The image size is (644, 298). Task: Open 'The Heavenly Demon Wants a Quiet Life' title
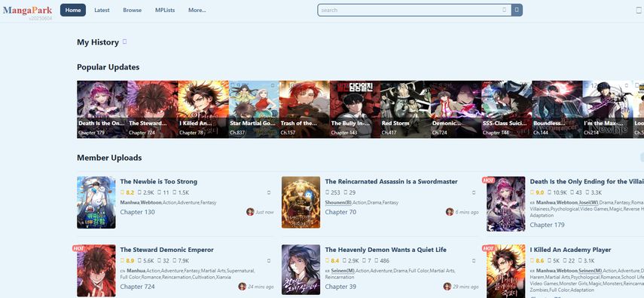pos(386,250)
